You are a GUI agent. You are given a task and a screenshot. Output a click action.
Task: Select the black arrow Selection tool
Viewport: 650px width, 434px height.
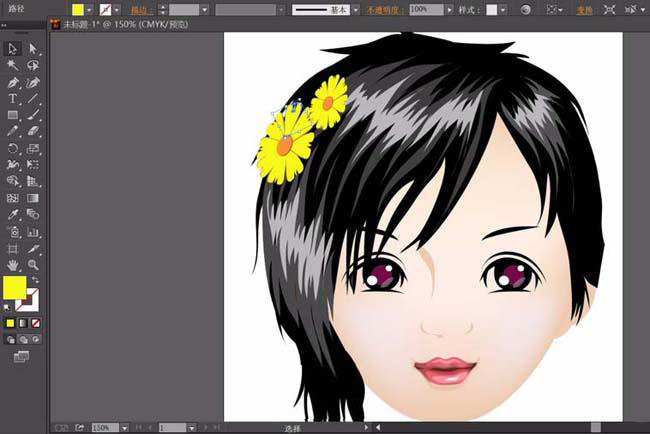tap(13, 48)
